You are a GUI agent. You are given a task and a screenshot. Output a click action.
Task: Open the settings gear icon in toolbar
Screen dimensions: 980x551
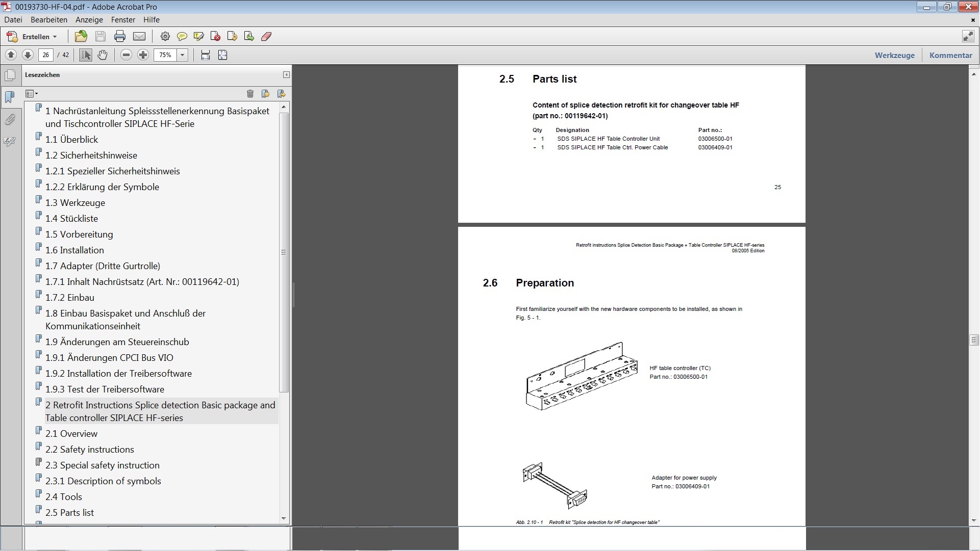(x=165, y=36)
